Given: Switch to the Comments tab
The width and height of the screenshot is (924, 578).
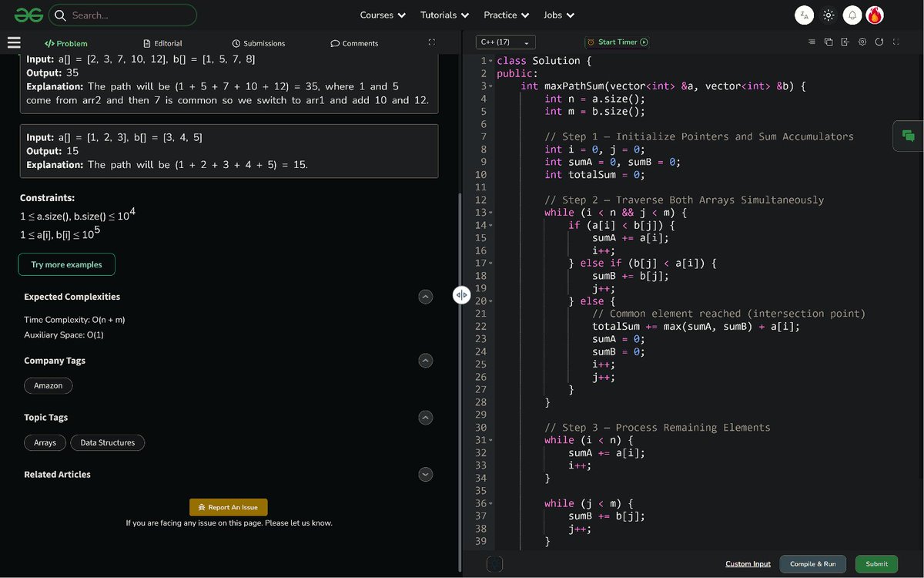Looking at the screenshot, I should (x=354, y=43).
